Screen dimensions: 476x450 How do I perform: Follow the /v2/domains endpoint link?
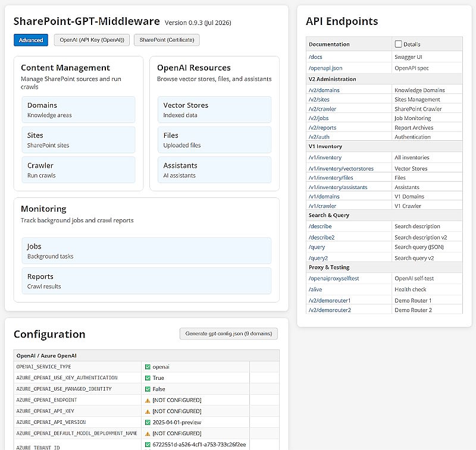pos(324,90)
